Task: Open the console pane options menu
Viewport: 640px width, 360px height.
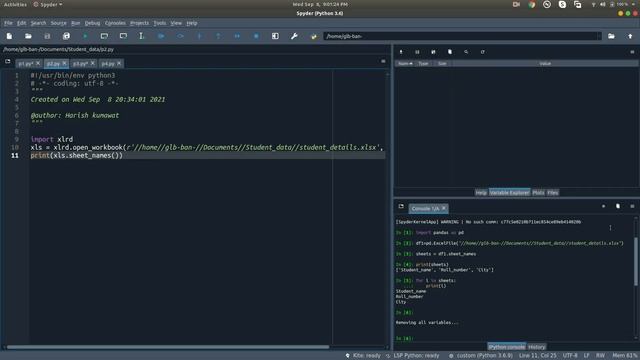Action: [632, 207]
